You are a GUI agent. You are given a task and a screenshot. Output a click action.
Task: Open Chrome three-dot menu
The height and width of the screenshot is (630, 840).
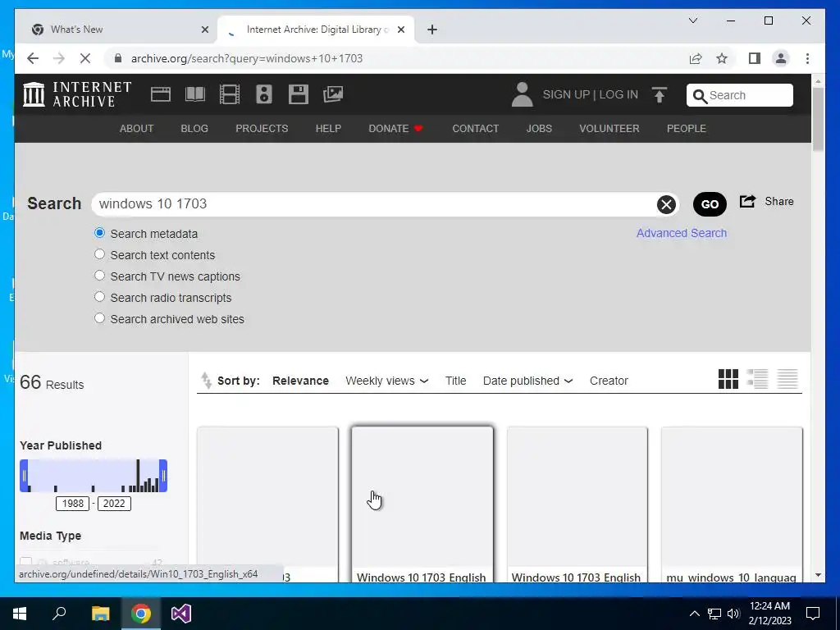(x=807, y=58)
